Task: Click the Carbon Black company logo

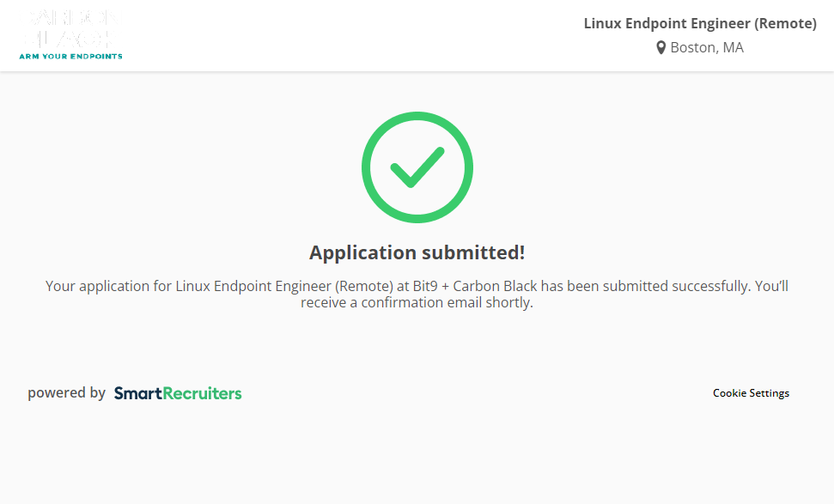Action: (x=70, y=34)
